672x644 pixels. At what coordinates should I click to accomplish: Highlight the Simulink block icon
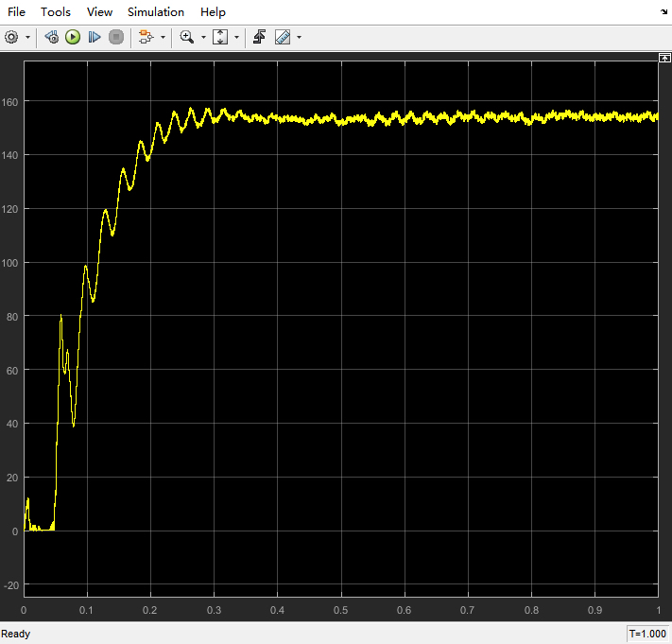tap(146, 37)
